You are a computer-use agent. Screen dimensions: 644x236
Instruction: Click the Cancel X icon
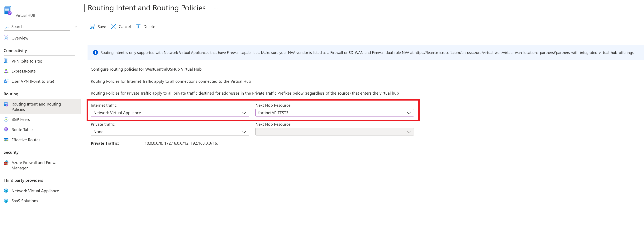pyautogui.click(x=113, y=26)
